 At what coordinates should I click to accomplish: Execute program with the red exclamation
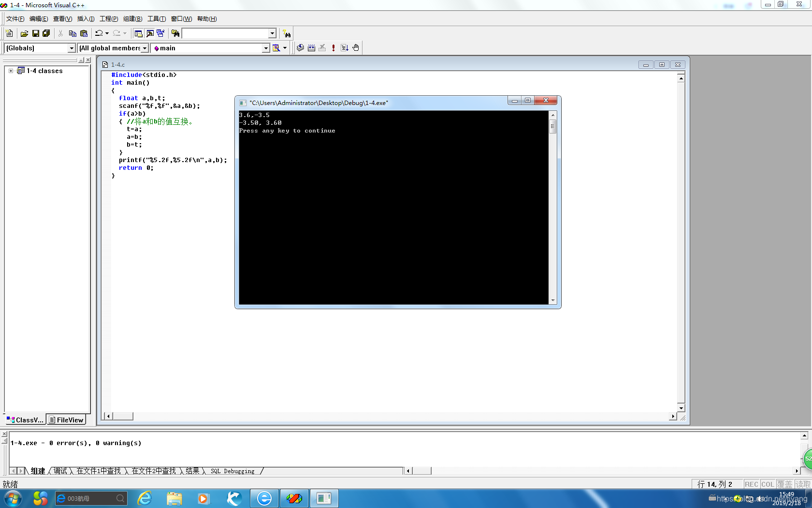(x=333, y=47)
